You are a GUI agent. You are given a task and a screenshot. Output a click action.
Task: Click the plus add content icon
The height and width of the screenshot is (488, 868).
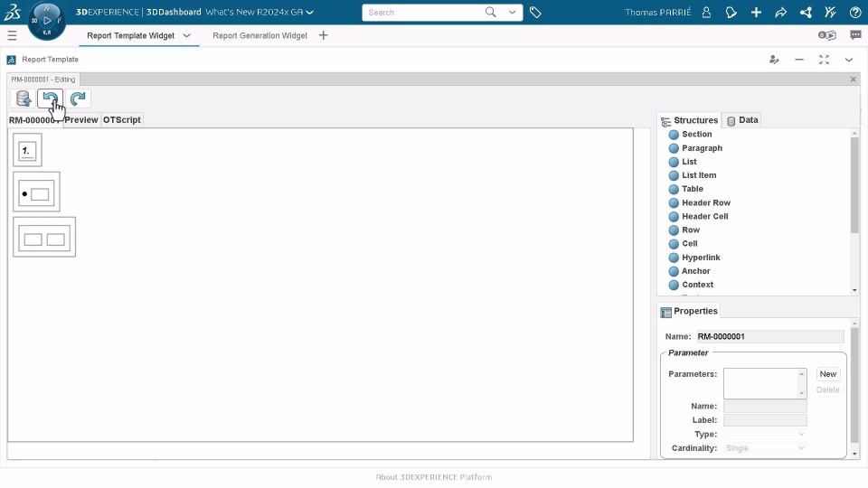[x=756, y=12]
